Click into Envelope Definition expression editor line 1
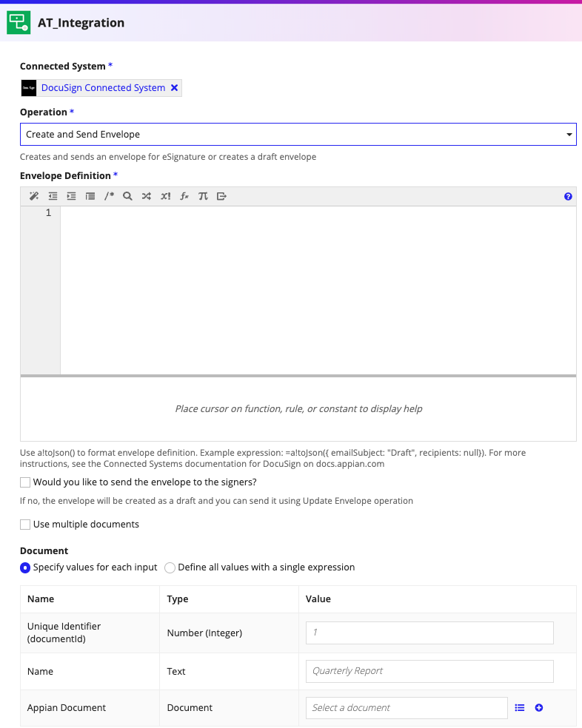The width and height of the screenshot is (582, 728). coord(318,212)
